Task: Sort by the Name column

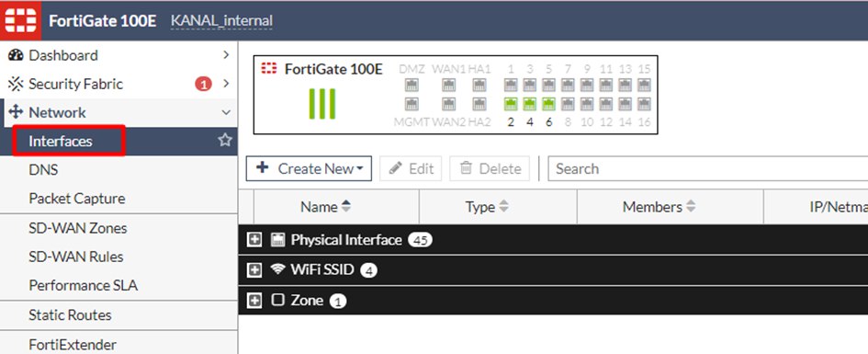Action: pyautogui.click(x=325, y=207)
